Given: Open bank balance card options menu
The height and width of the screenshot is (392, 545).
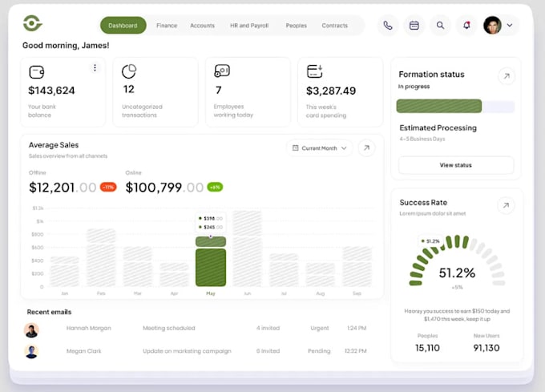Looking at the screenshot, I should [x=95, y=68].
